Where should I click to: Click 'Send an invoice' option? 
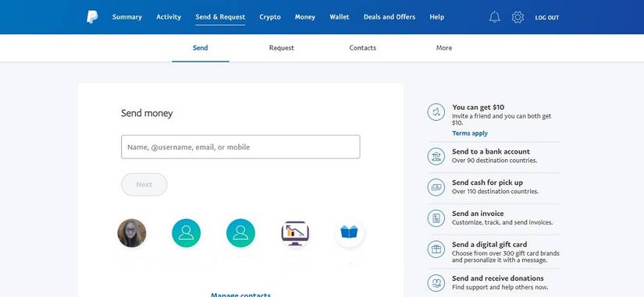click(478, 214)
